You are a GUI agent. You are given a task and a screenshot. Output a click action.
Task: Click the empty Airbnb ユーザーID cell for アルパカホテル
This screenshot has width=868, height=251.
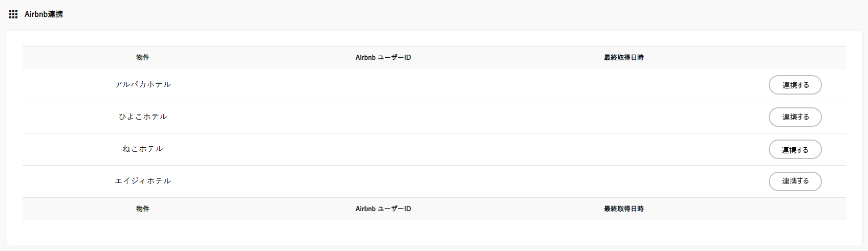click(383, 85)
